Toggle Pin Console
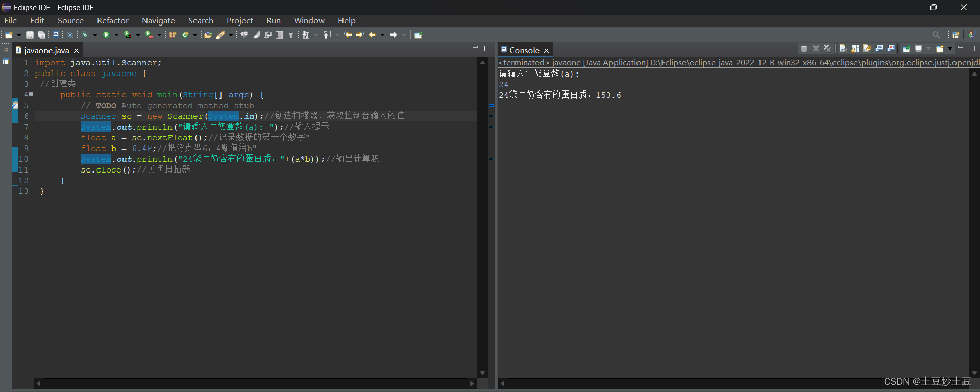Screen dimensions: 980x392 click(x=906, y=48)
